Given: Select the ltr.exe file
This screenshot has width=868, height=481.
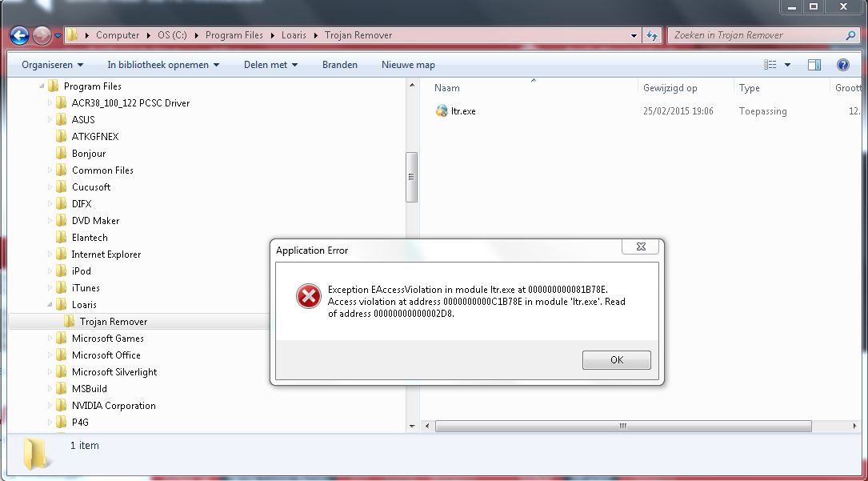Looking at the screenshot, I should pos(462,111).
